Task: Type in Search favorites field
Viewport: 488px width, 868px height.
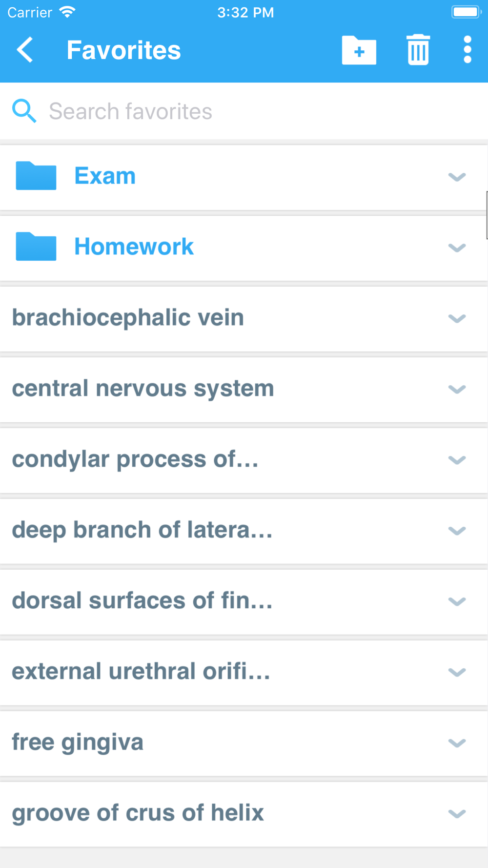Action: coord(244,111)
